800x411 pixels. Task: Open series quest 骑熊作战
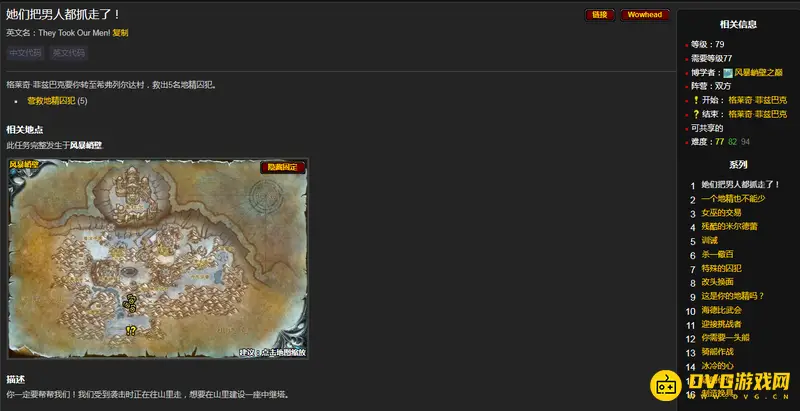(717, 351)
